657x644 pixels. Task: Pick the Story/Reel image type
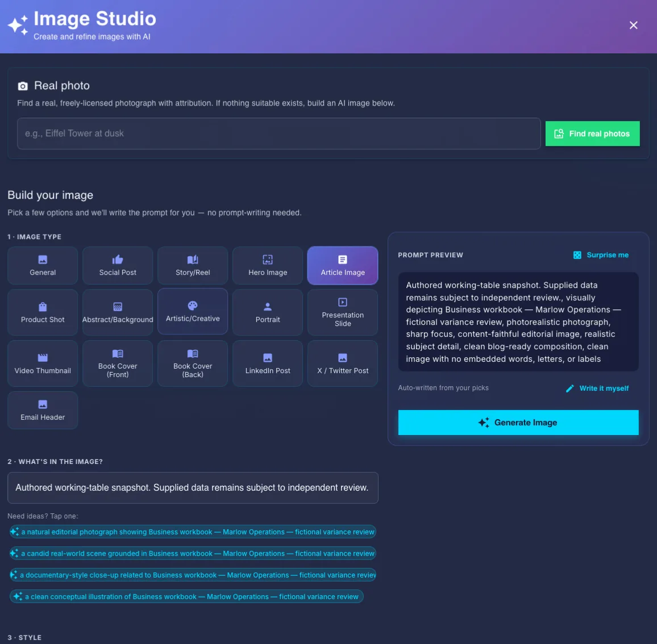[x=192, y=265]
